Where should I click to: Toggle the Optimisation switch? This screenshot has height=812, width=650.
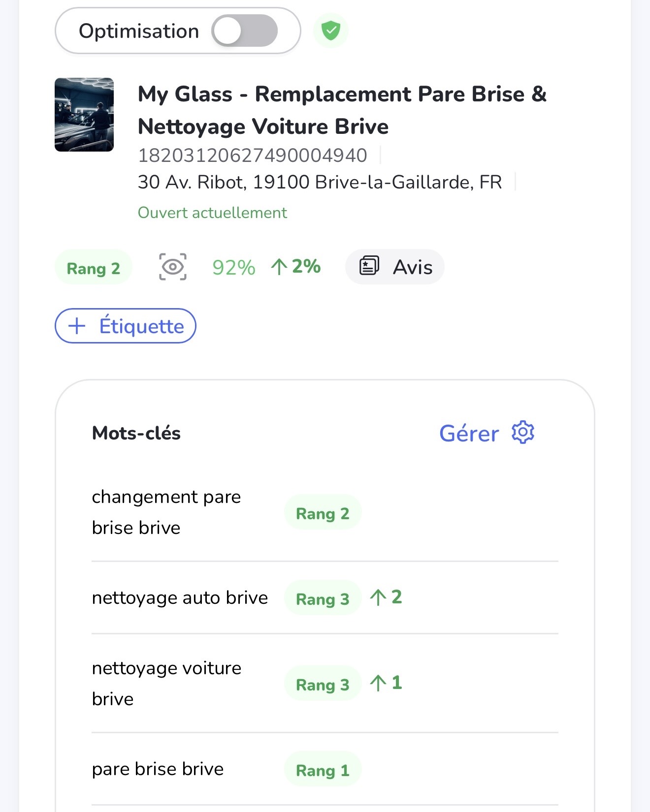coord(244,31)
